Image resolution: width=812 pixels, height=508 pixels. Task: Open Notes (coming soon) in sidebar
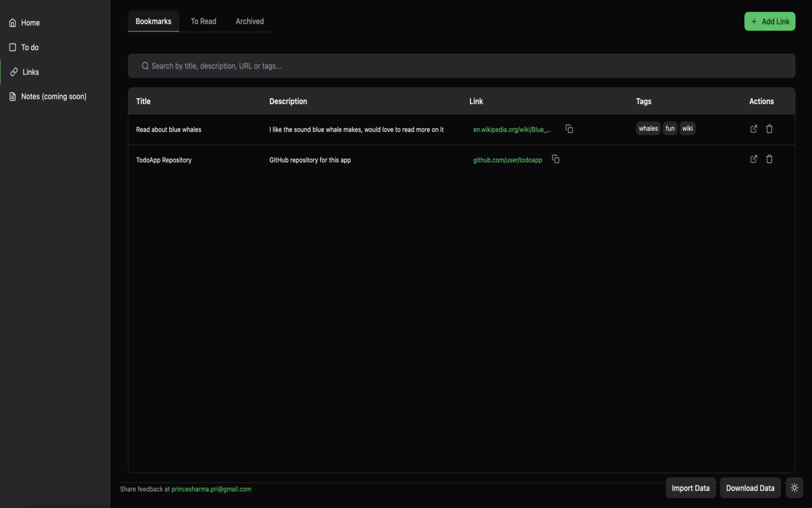[55, 97]
